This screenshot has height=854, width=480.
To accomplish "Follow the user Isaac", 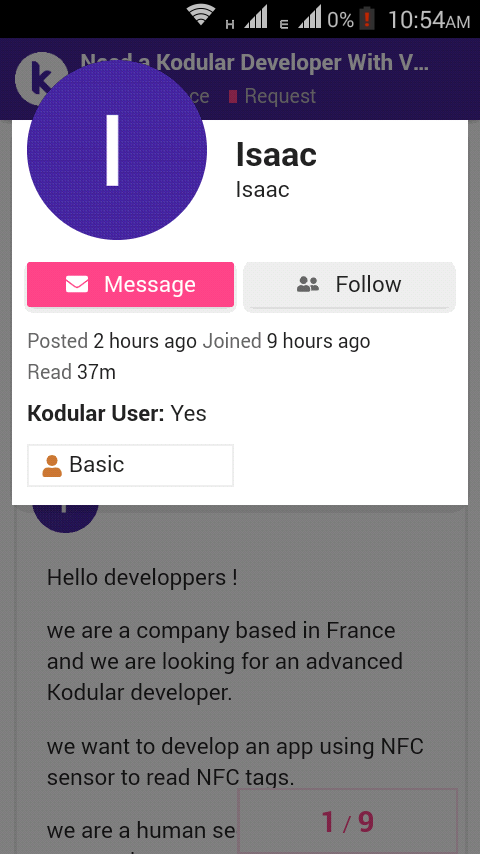I will pos(349,285).
